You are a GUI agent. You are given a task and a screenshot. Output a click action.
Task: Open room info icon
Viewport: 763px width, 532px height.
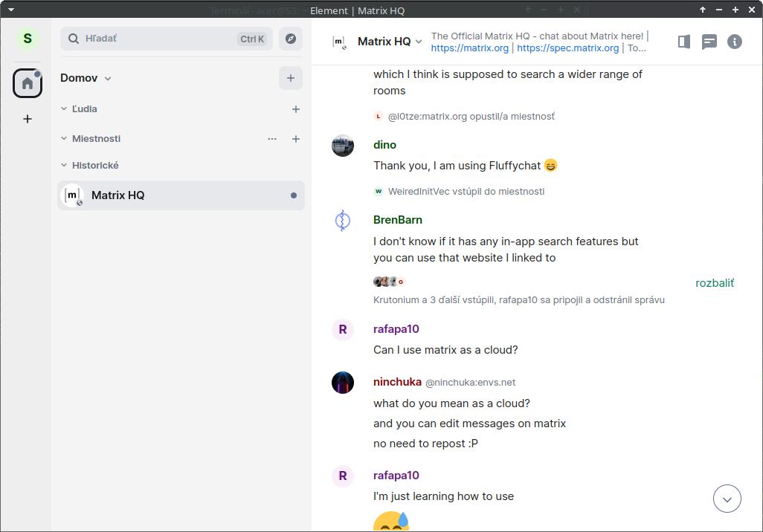pyautogui.click(x=734, y=42)
